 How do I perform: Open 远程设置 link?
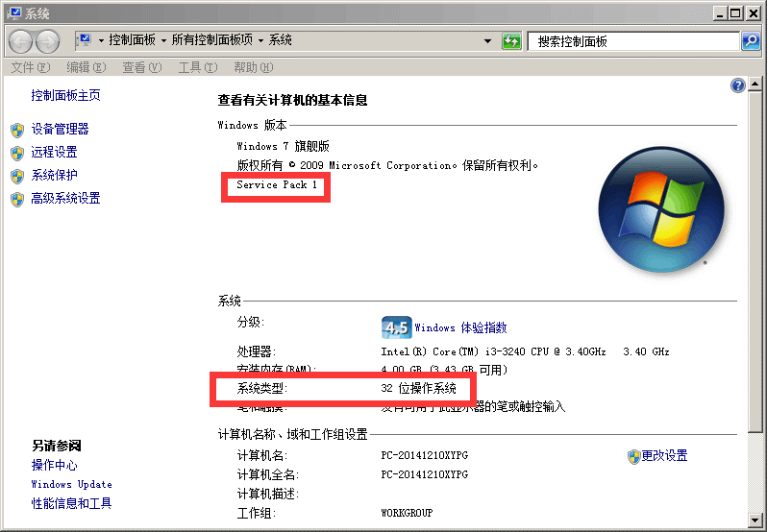click(x=54, y=152)
